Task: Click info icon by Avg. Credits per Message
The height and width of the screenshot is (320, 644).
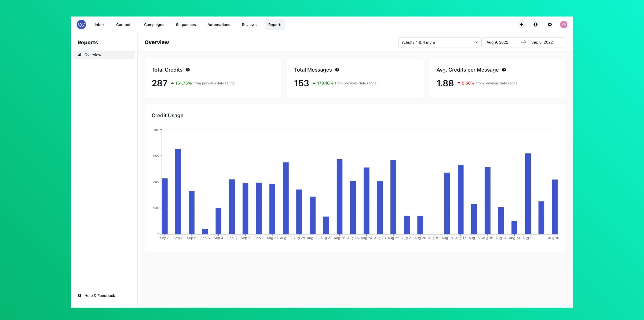Action: click(x=504, y=70)
